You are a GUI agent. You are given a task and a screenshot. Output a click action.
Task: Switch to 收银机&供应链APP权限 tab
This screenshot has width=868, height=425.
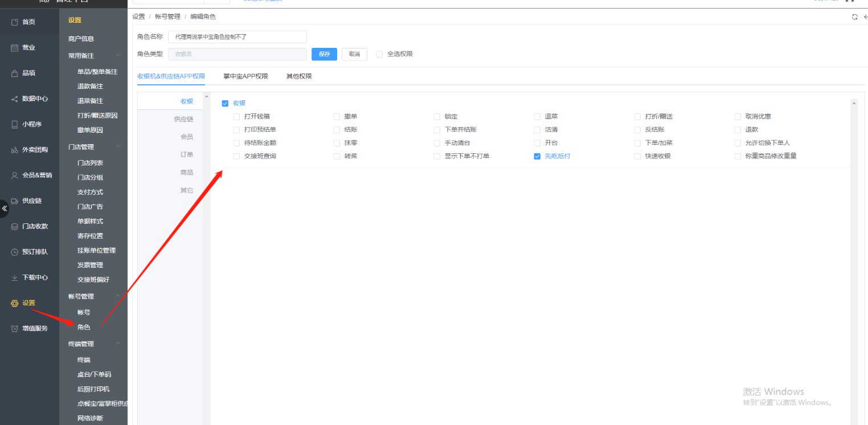pyautogui.click(x=171, y=76)
